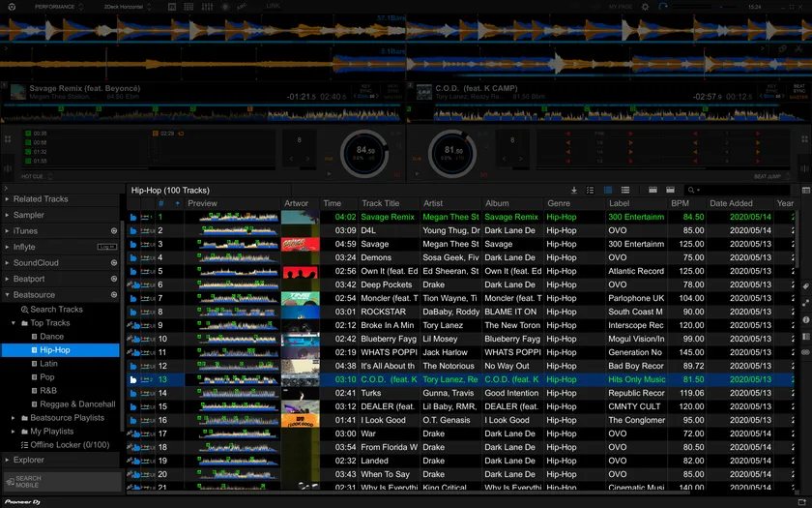The width and height of the screenshot is (812, 508).
Task: Select the Latin genre under Top Tracks
Action: pyautogui.click(x=48, y=364)
